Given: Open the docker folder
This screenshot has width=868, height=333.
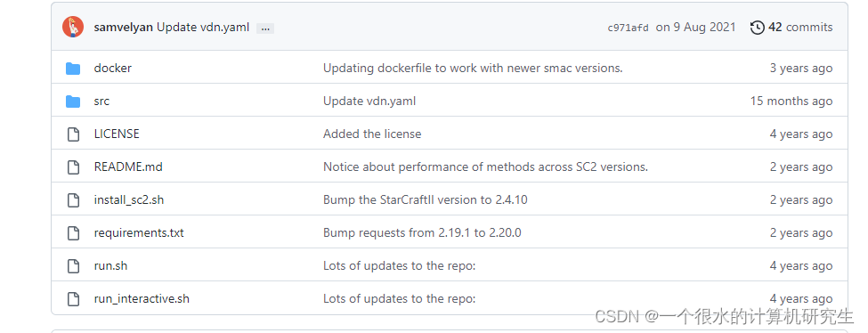Looking at the screenshot, I should tap(113, 69).
